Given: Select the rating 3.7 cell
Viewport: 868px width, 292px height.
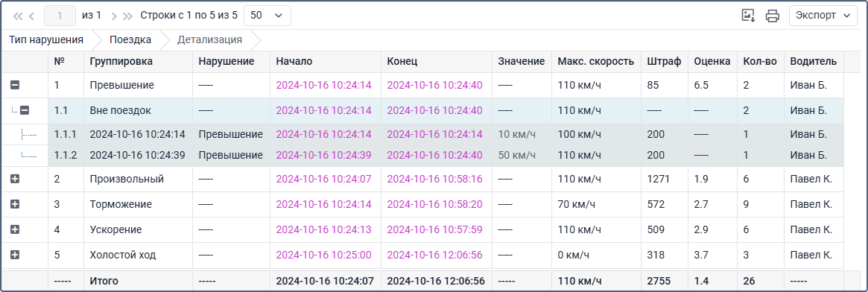Looking at the screenshot, I should click(x=712, y=255).
